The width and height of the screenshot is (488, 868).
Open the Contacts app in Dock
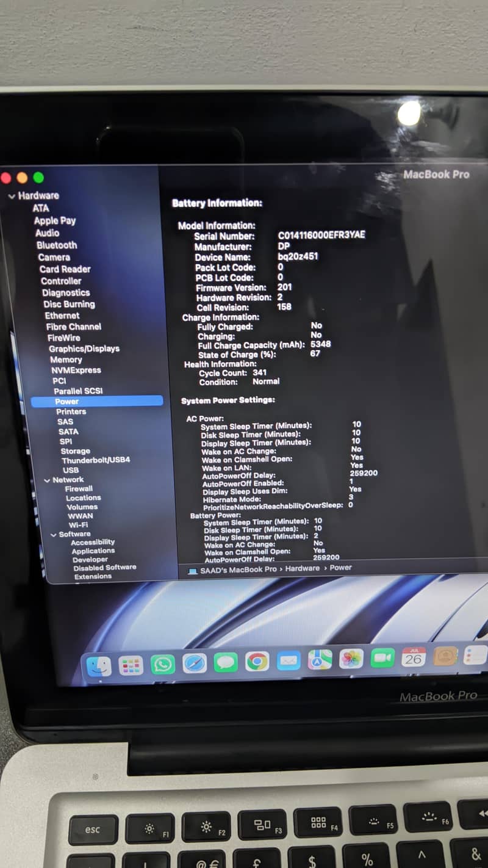click(445, 657)
